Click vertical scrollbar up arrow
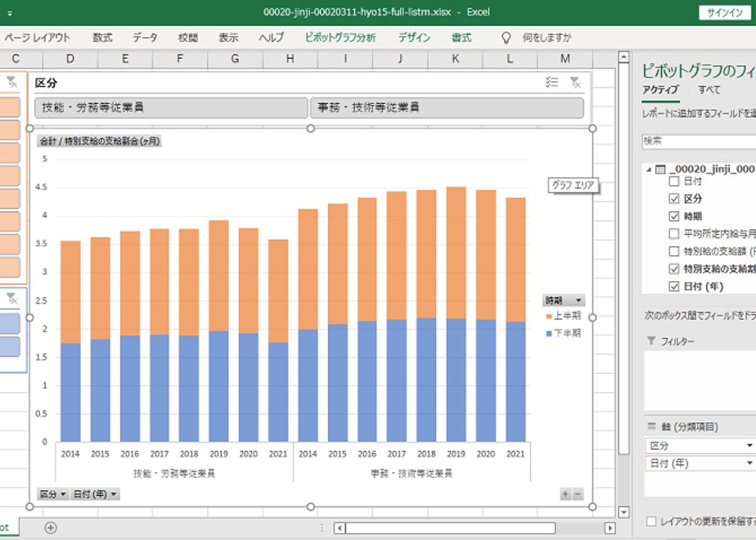The width and height of the screenshot is (756, 540). 623,57
